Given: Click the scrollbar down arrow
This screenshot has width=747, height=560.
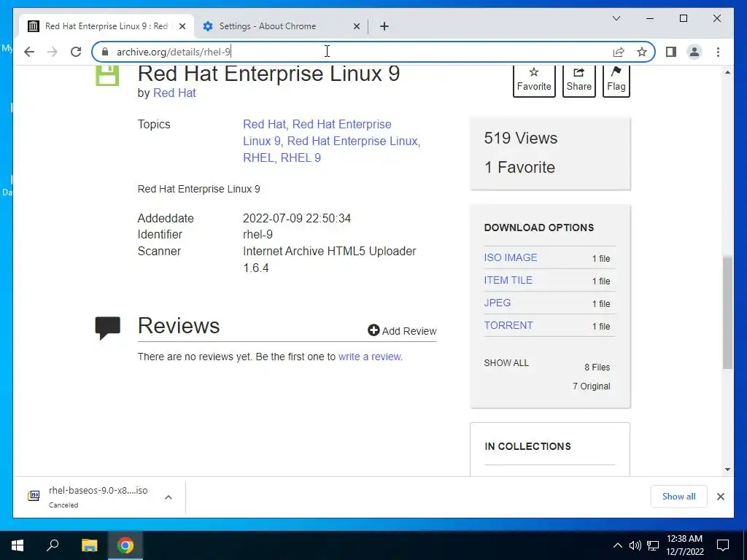Looking at the screenshot, I should (x=727, y=470).
